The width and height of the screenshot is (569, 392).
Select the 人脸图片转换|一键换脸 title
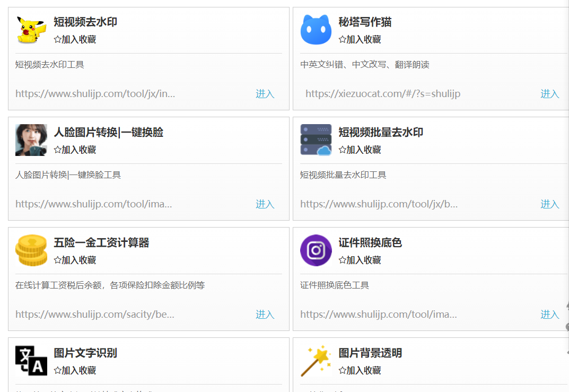109,132
